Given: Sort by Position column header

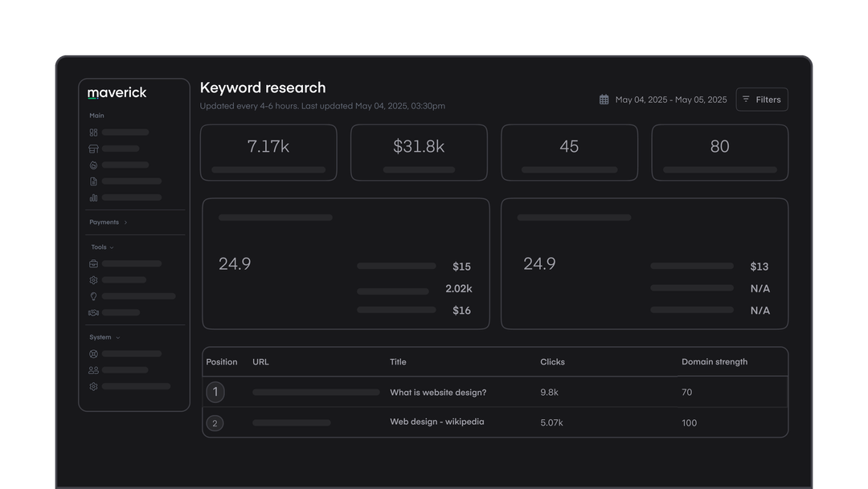Looking at the screenshot, I should click(x=222, y=362).
